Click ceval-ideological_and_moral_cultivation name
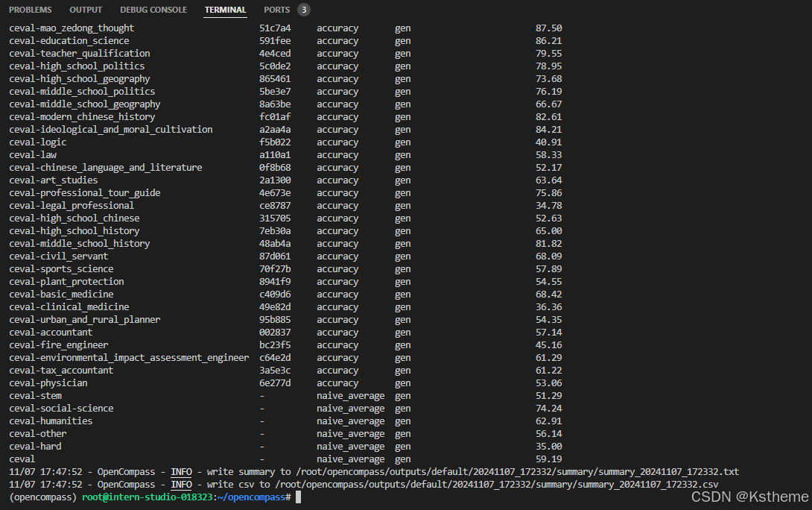This screenshot has height=510, width=812. click(111, 129)
